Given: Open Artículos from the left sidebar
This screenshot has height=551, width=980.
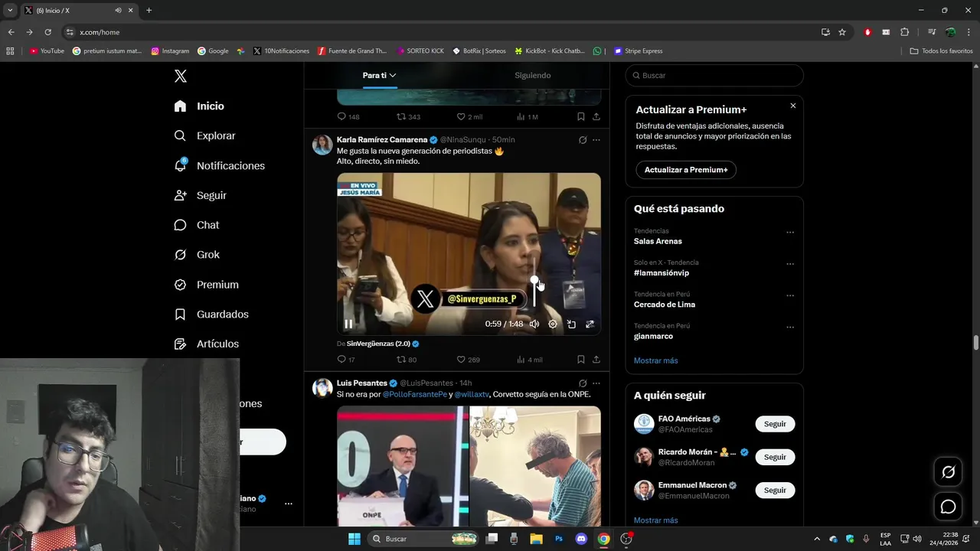Looking at the screenshot, I should pos(206,344).
